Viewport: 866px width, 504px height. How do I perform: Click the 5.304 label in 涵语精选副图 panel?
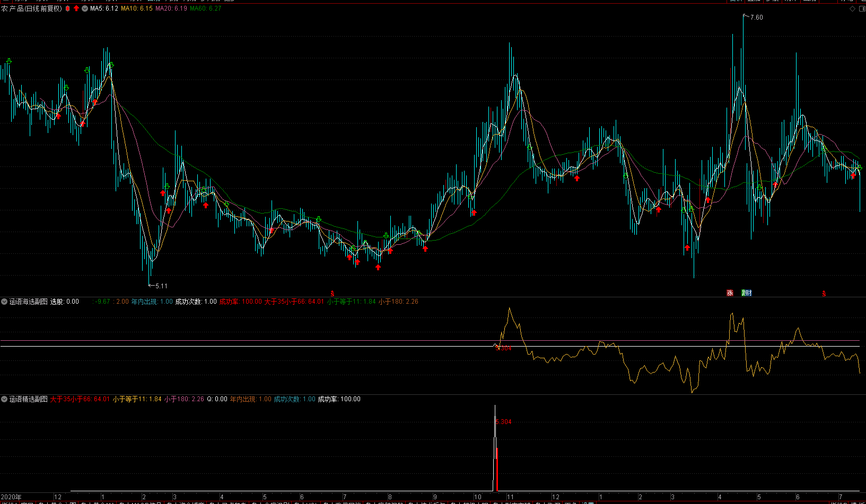tap(504, 422)
